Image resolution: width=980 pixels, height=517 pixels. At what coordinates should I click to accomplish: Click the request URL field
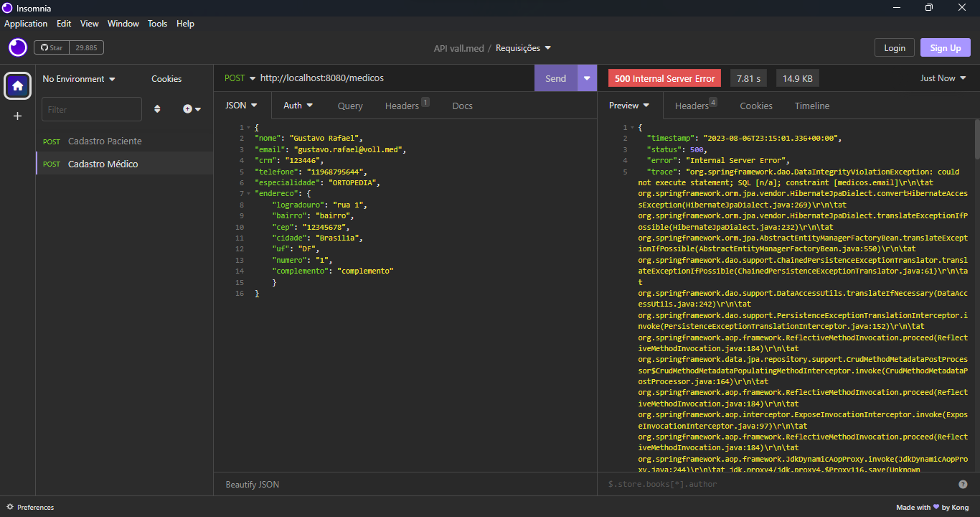coord(395,78)
